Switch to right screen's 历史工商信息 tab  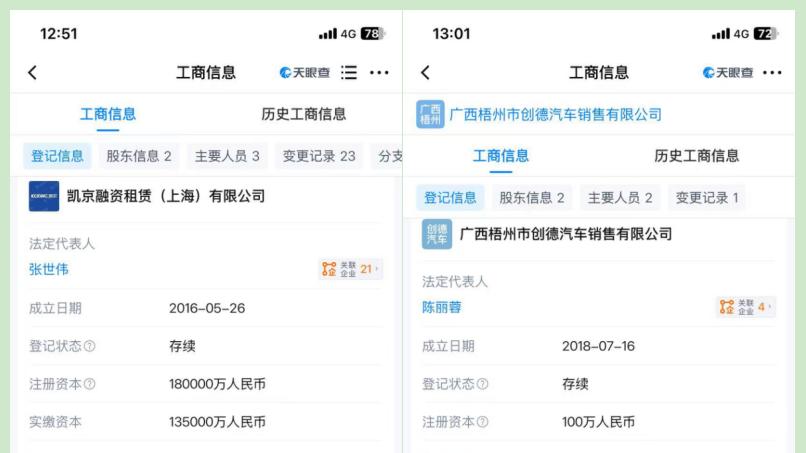pos(697,156)
